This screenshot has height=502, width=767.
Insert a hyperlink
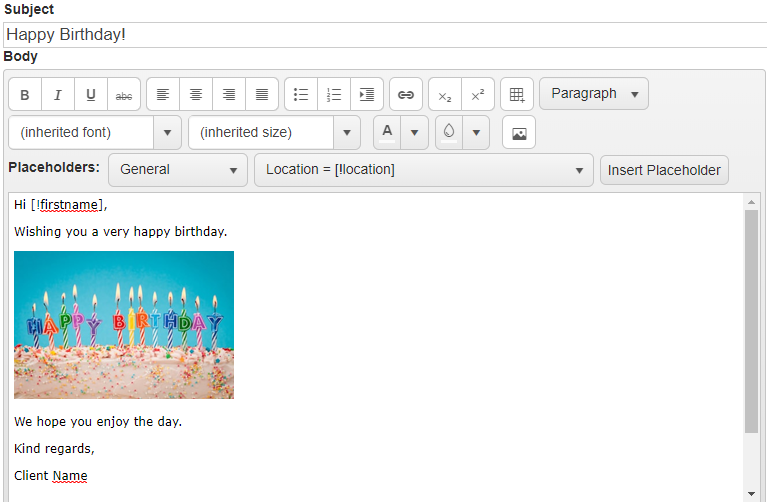pos(406,94)
